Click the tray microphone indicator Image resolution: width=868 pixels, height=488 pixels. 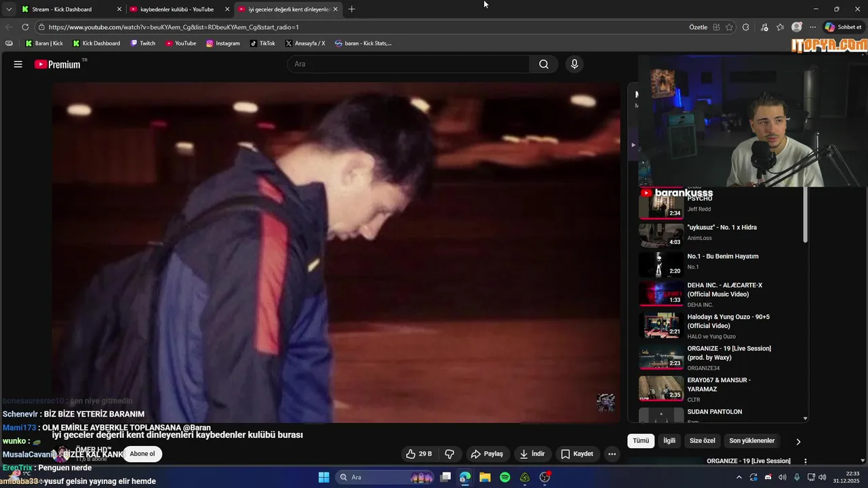pyautogui.click(x=797, y=477)
